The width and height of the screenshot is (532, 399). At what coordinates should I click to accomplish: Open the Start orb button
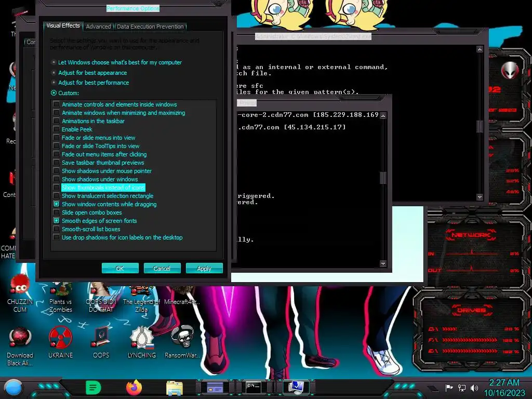coord(14,388)
